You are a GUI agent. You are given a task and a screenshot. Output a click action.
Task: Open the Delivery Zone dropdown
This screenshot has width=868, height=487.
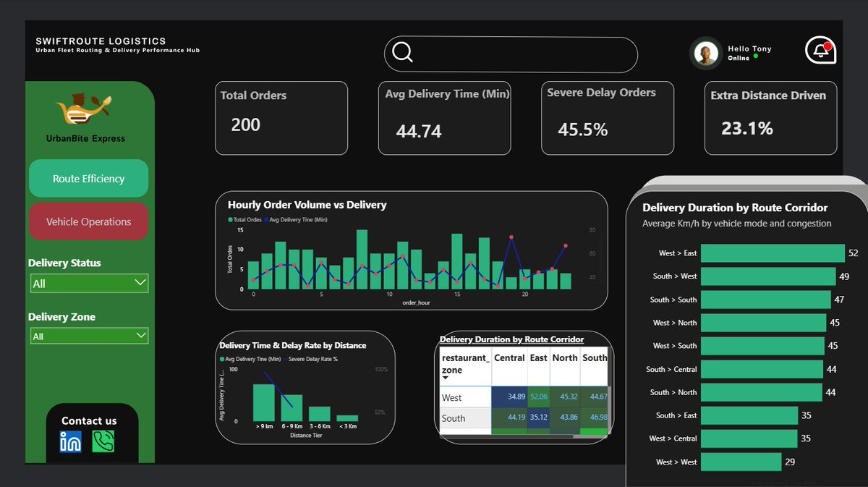89,336
